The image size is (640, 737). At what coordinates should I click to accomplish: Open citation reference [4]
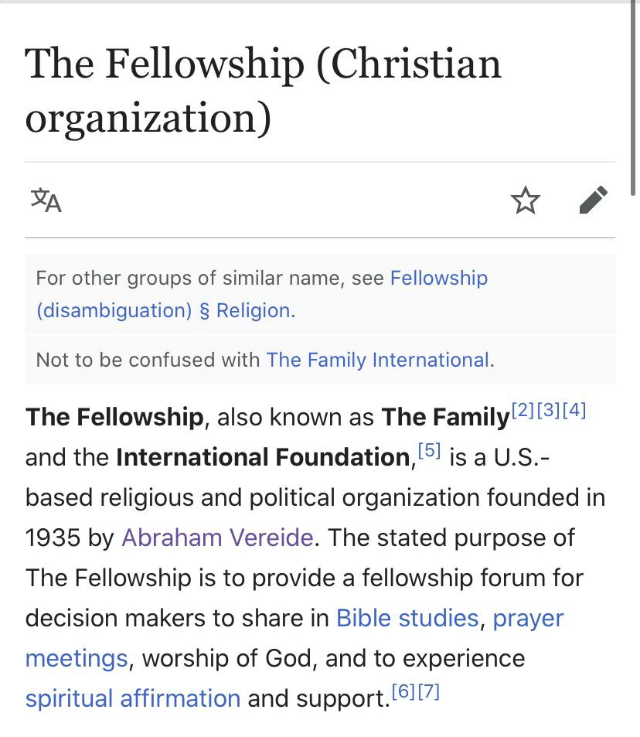tap(574, 410)
